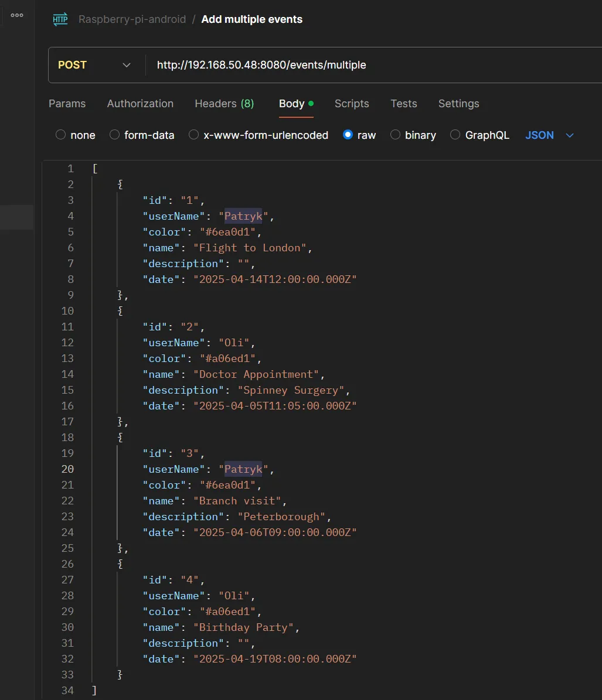This screenshot has height=700, width=602.
Task: Open the Scripts tab
Action: point(352,104)
